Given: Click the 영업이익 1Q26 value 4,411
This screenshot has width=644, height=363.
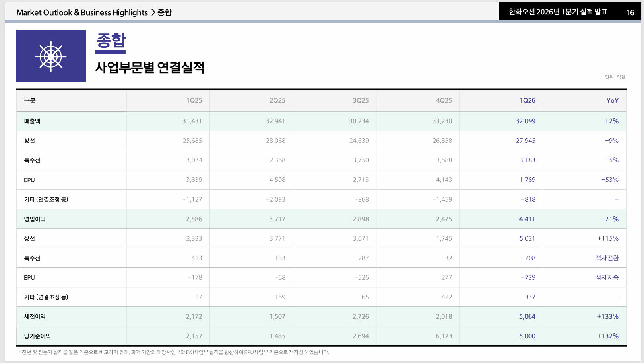Looking at the screenshot, I should [527, 219].
